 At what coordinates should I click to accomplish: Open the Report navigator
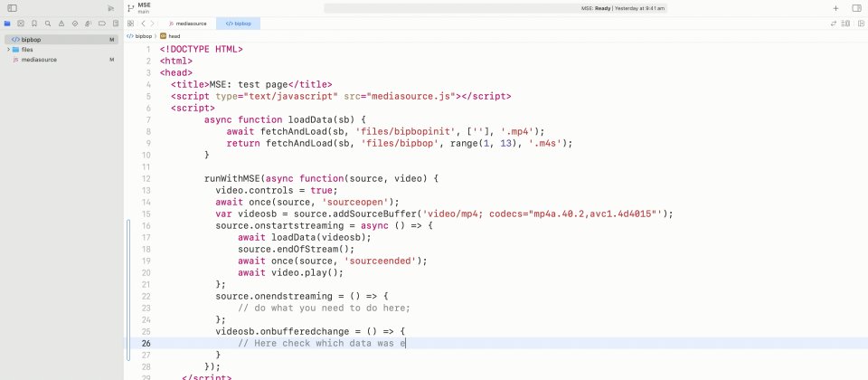[115, 24]
